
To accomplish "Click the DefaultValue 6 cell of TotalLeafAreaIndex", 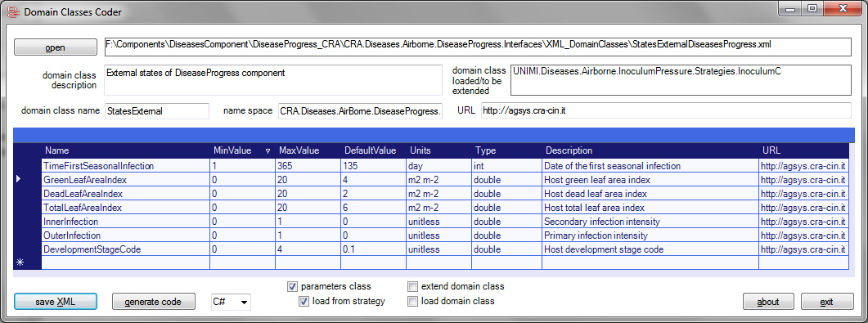I will (x=372, y=208).
